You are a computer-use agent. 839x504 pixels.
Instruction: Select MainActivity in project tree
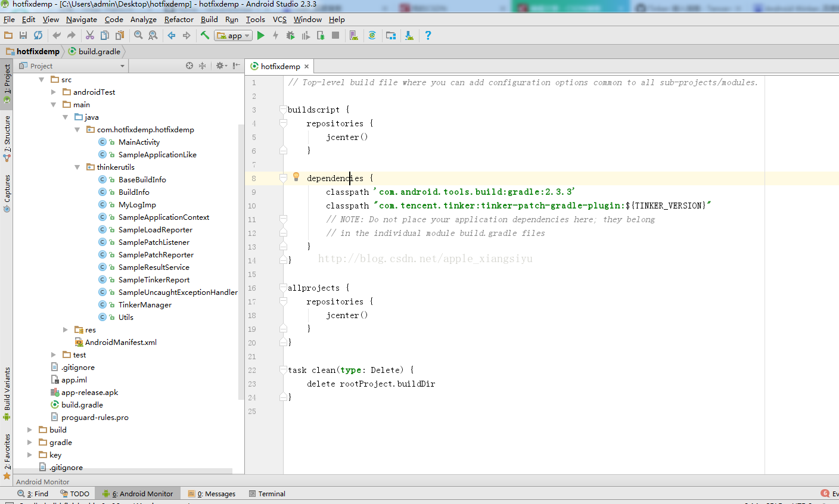coord(139,142)
